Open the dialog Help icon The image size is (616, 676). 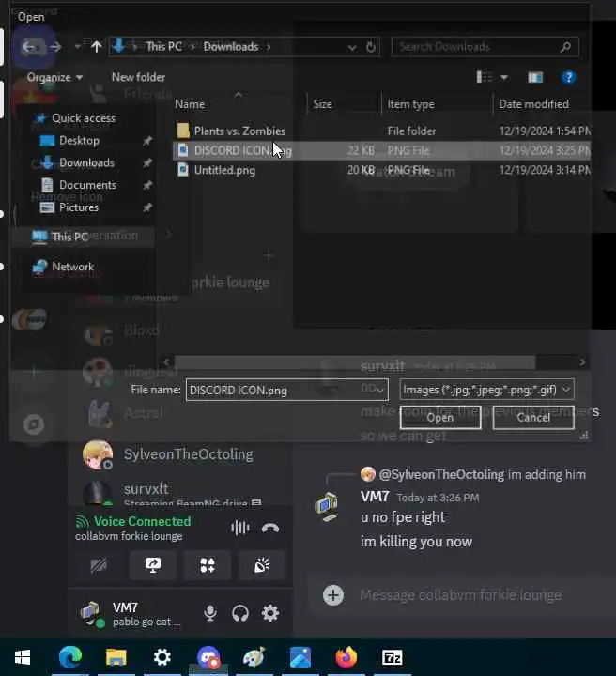point(569,77)
